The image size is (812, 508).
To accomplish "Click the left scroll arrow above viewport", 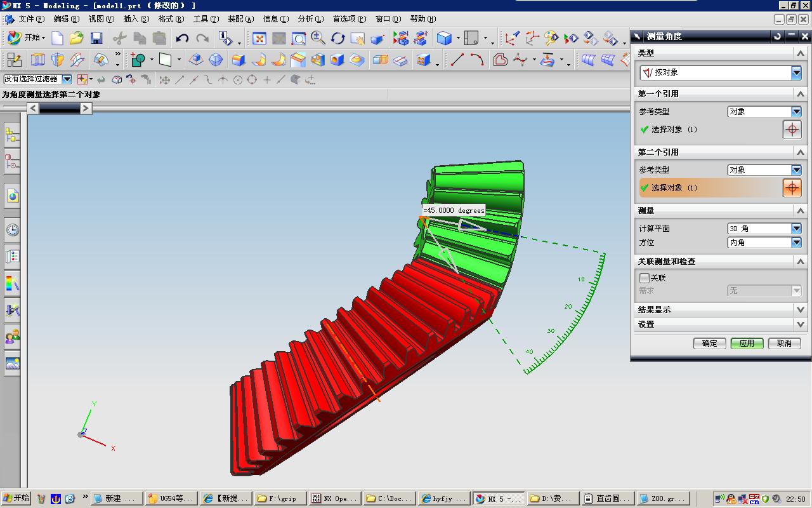I will point(33,109).
